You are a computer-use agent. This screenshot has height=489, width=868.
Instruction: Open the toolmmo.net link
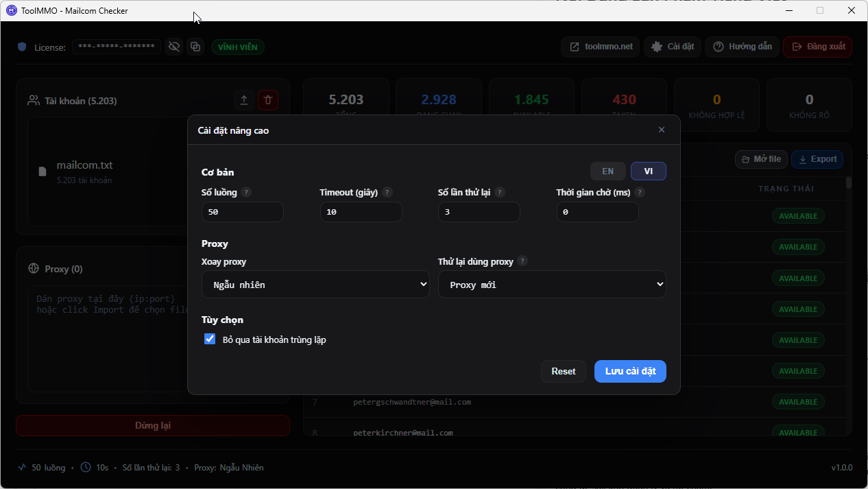click(x=601, y=47)
